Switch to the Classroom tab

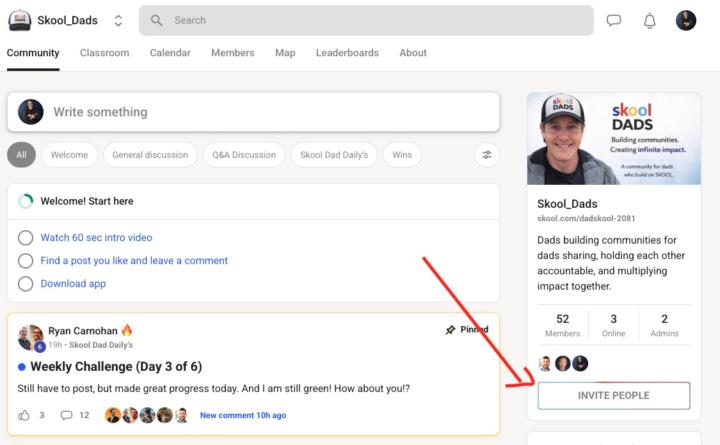tap(104, 53)
